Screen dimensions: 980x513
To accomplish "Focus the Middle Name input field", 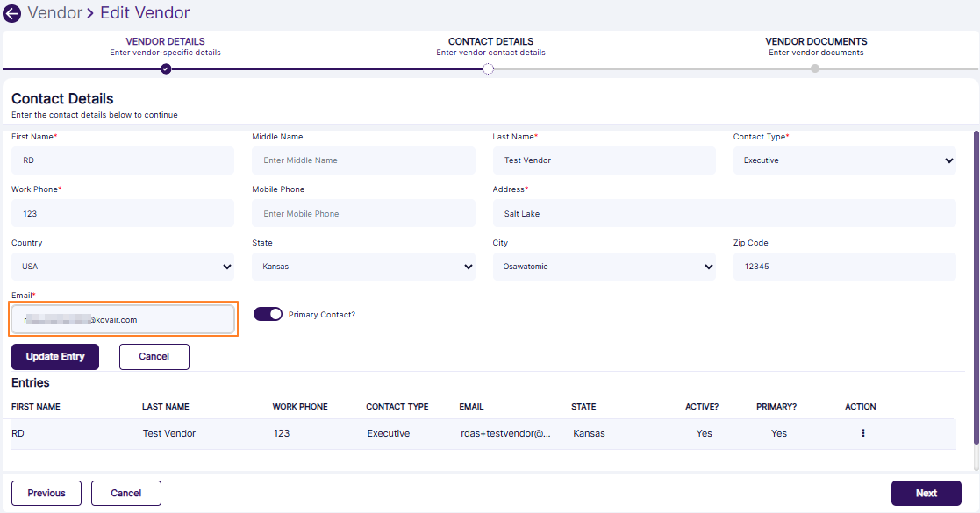I will tap(363, 160).
